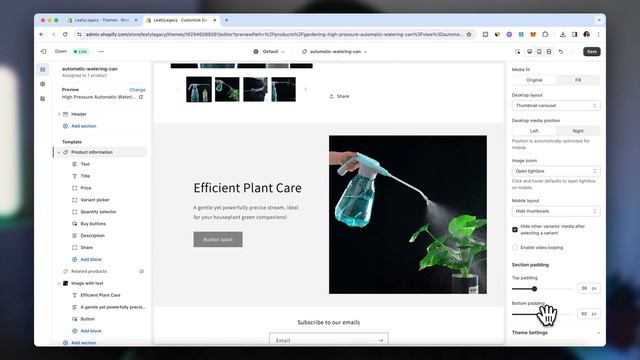
Task: Click Add block under Product information
Action: [91, 260]
